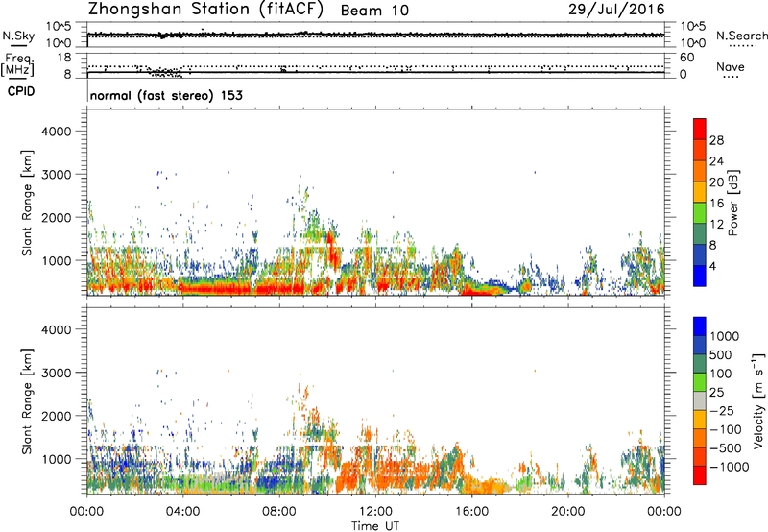
Task: Click the right '10^0' noise axis tick
Action: point(692,43)
